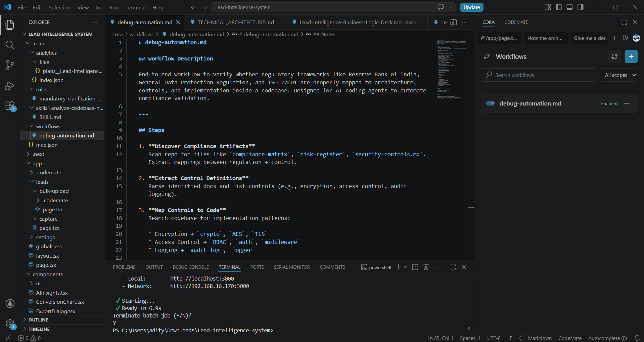Collapse the .cora folder

38,43
